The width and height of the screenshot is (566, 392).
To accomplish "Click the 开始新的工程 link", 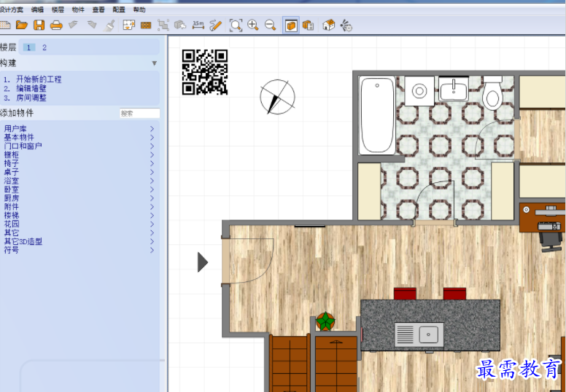I will click(x=39, y=79).
